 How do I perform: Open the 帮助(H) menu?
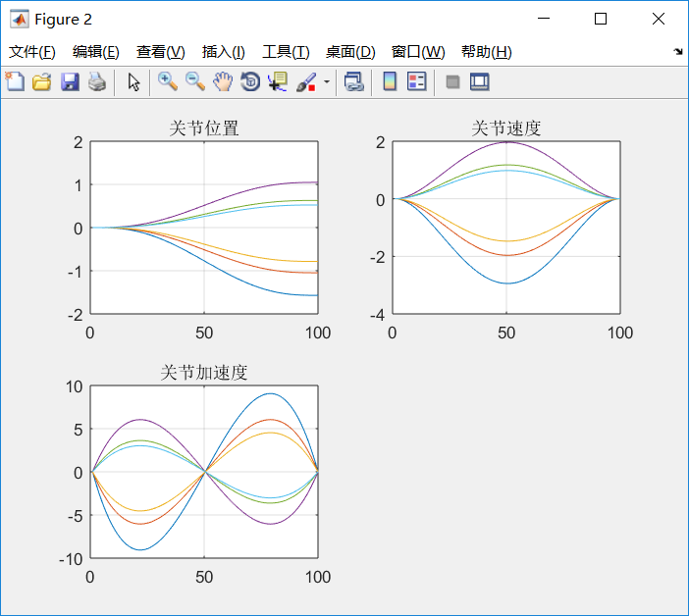coord(487,52)
